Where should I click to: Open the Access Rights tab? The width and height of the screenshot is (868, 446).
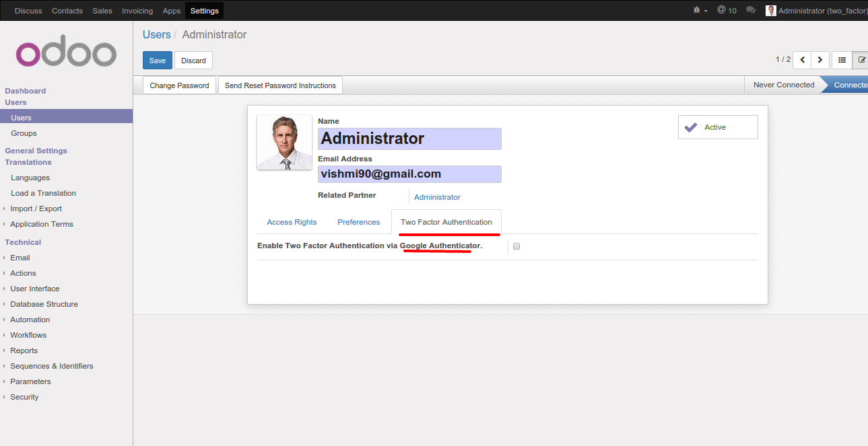(x=292, y=222)
